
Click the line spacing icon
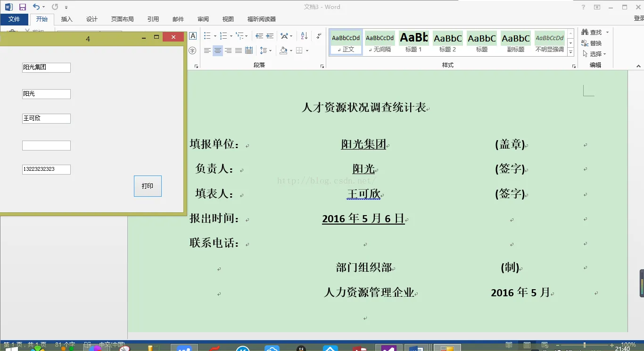pyautogui.click(x=263, y=50)
